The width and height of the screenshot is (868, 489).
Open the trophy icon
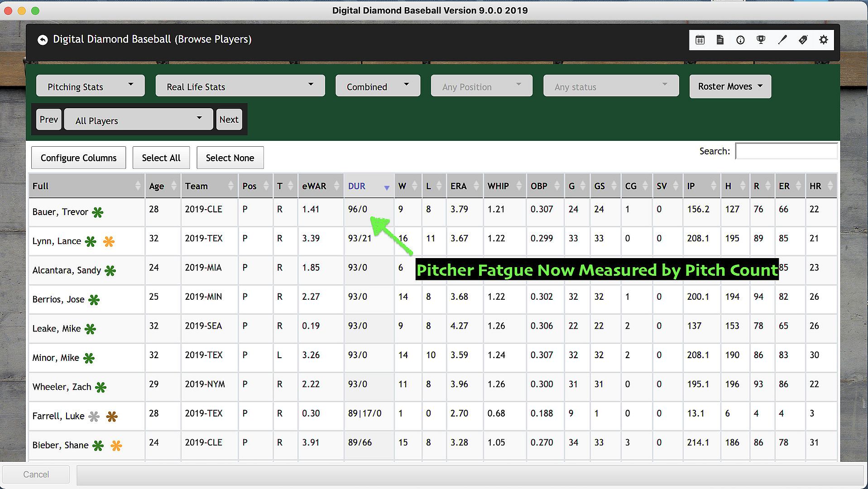tap(761, 40)
